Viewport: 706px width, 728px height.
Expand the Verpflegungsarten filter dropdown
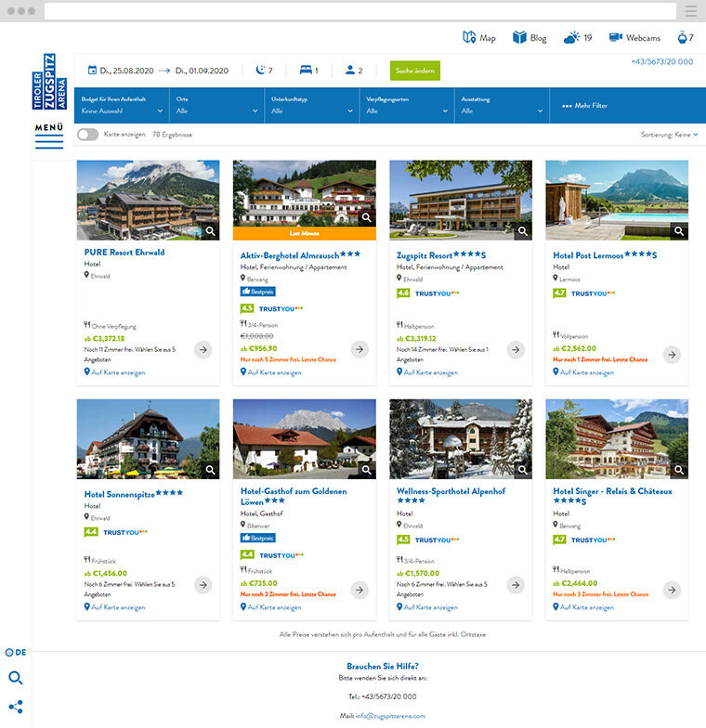(406, 106)
